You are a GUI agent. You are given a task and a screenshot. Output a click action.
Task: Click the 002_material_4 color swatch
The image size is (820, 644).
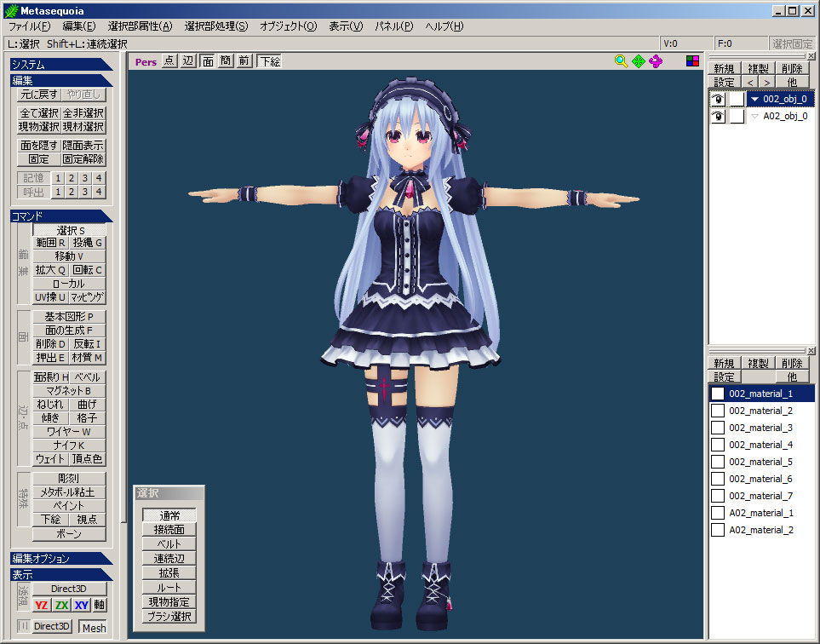(718, 445)
